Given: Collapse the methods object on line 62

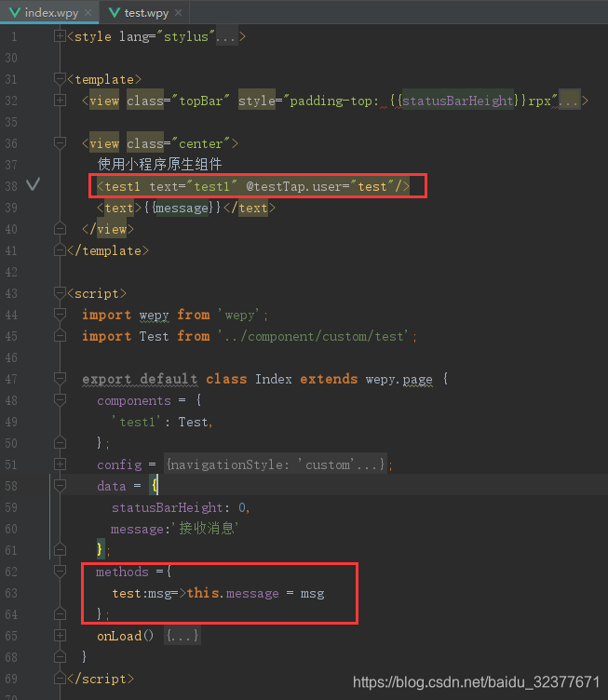Looking at the screenshot, I should pyautogui.click(x=60, y=572).
